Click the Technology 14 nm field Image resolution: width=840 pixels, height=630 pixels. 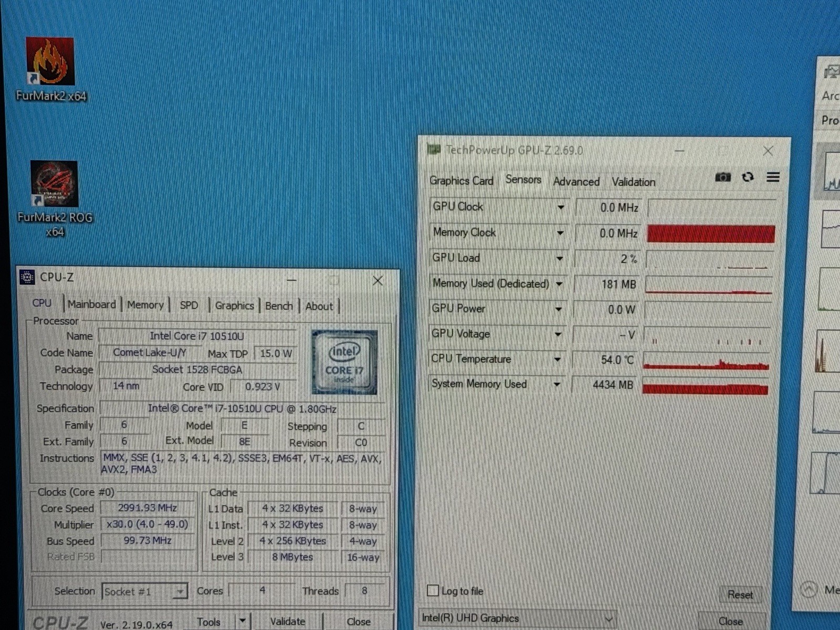[x=127, y=386]
